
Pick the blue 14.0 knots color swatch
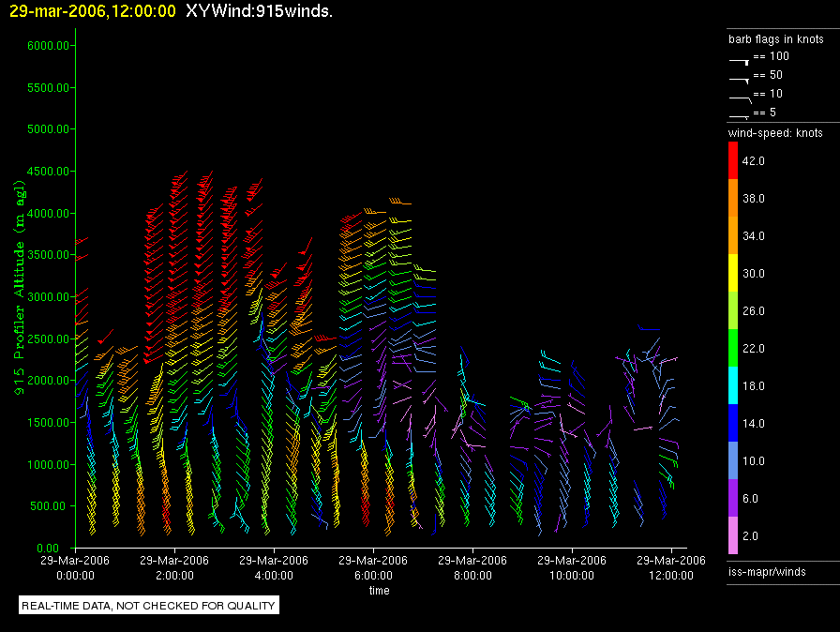(x=733, y=423)
